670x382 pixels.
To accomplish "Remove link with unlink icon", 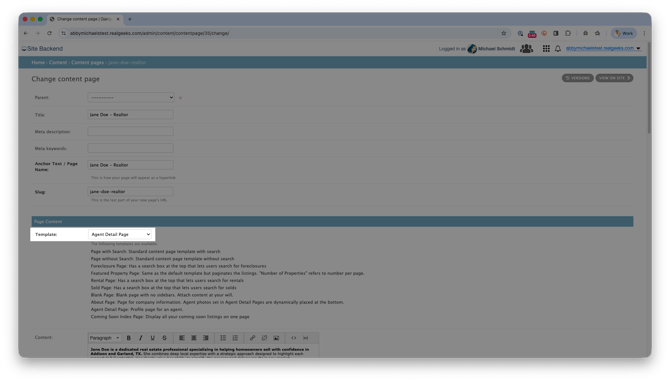I will (x=264, y=338).
